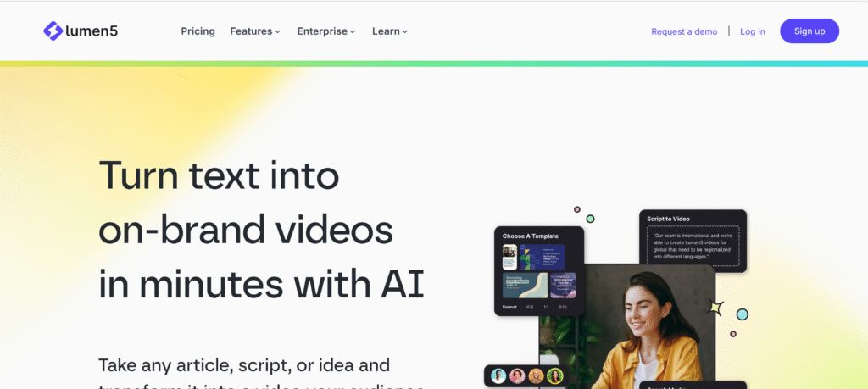Image resolution: width=868 pixels, height=389 pixels.
Task: Choose the 1:1 format option
Action: click(x=546, y=307)
